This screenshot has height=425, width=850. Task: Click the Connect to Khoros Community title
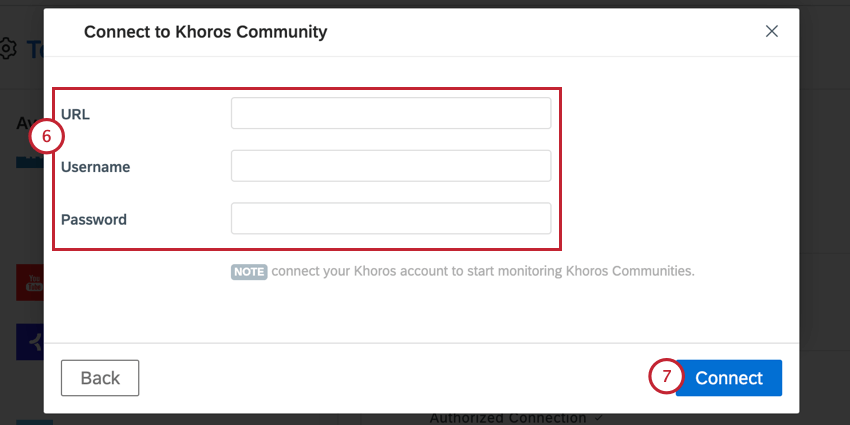pyautogui.click(x=205, y=32)
